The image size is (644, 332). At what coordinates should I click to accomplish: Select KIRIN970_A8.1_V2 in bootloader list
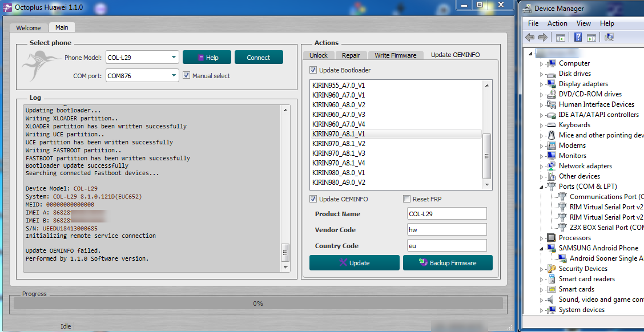[x=396, y=144]
